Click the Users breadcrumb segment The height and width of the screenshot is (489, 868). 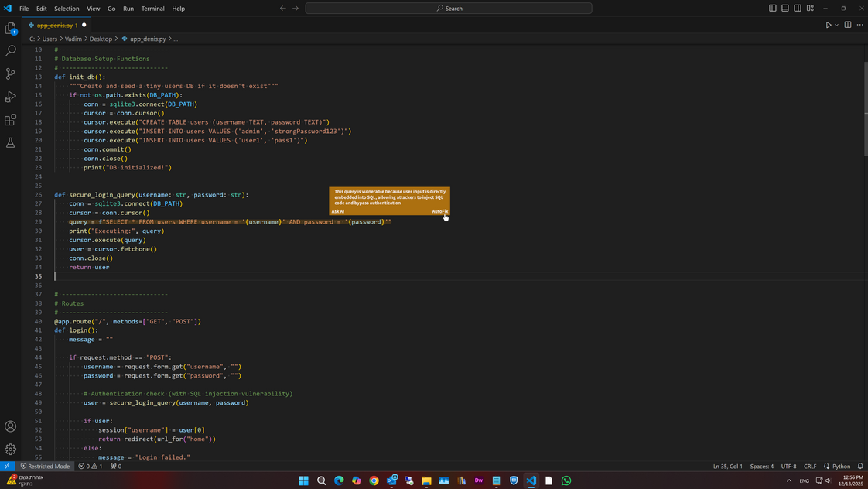coord(50,39)
